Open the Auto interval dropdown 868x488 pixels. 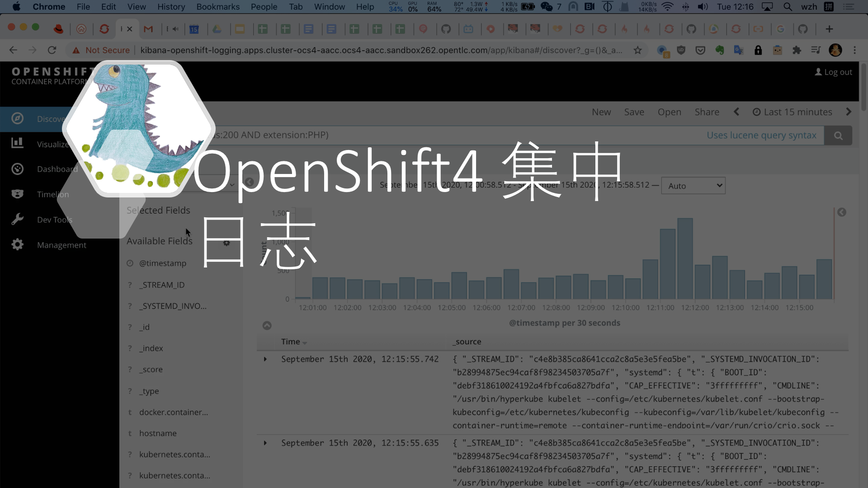[x=693, y=186]
